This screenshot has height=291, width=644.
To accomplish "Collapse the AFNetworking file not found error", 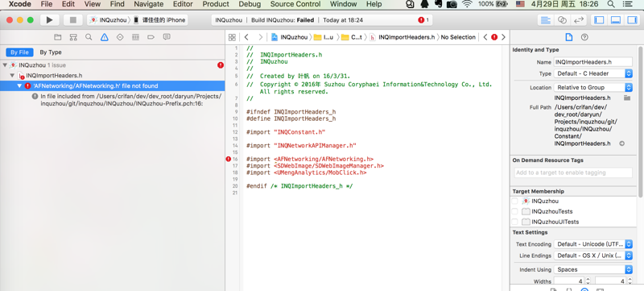I will click(19, 86).
